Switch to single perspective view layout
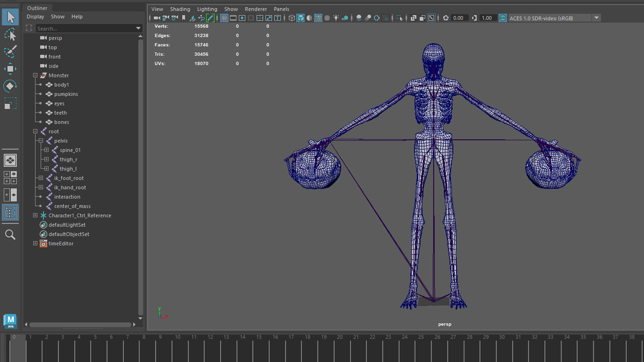644x362 pixels. 10,161
